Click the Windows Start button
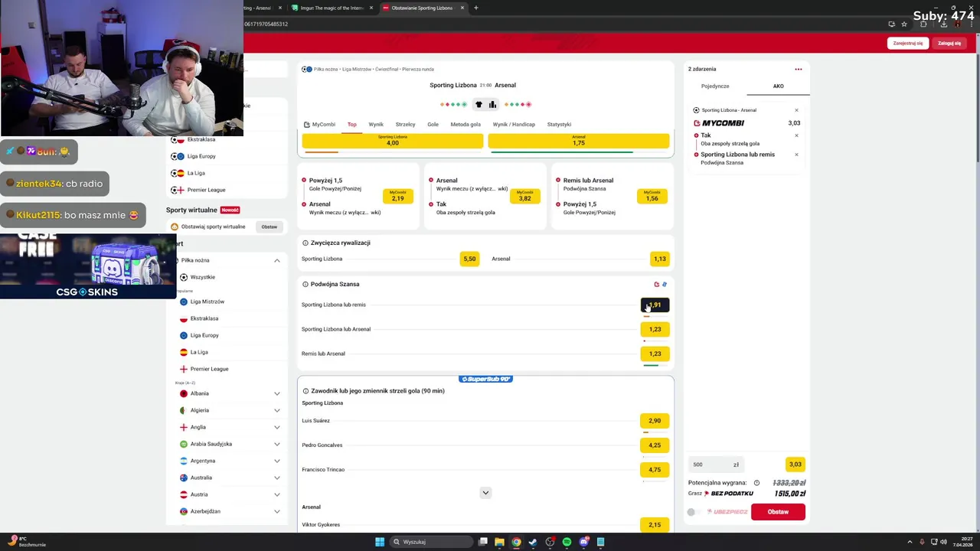This screenshot has width=980, height=551. (x=379, y=542)
